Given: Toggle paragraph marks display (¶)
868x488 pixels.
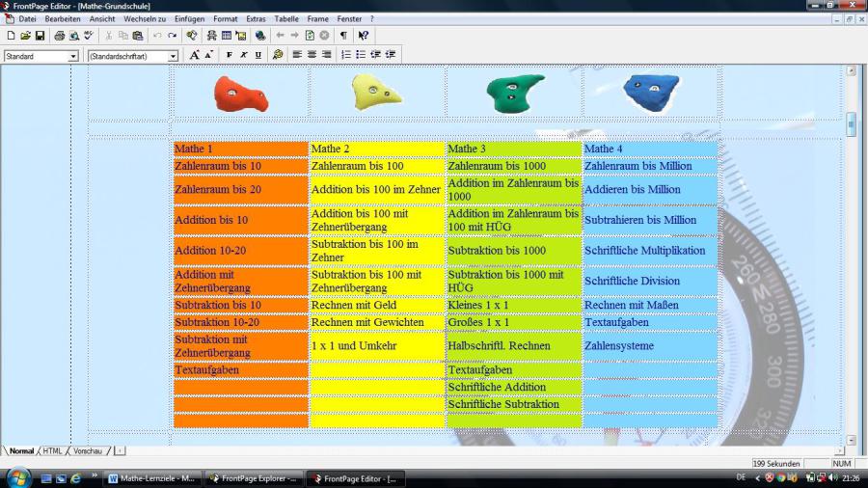Looking at the screenshot, I should point(343,36).
